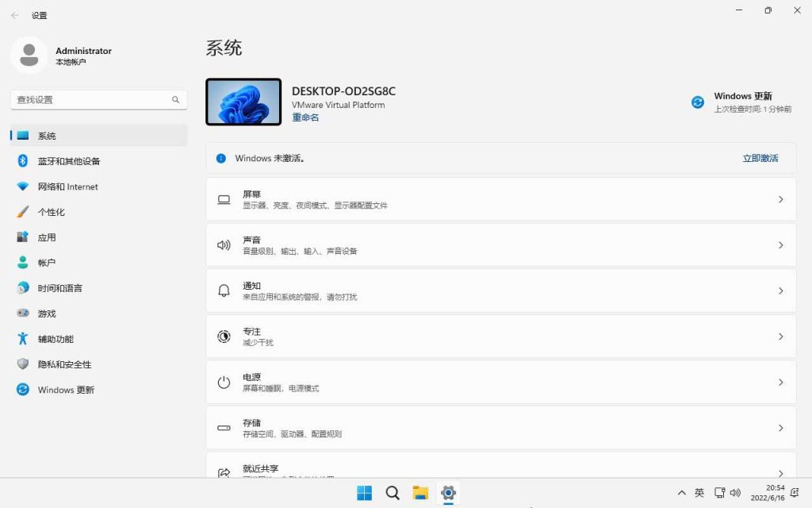The height and width of the screenshot is (508, 812).
Task: Open 网络和 Internet settings in sidebar
Action: (67, 187)
